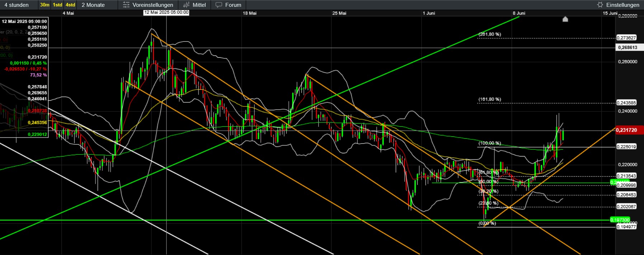The image size is (644, 255).
Task: Click the (100,00 %) Fibonacci level label
Action: (x=490, y=143)
